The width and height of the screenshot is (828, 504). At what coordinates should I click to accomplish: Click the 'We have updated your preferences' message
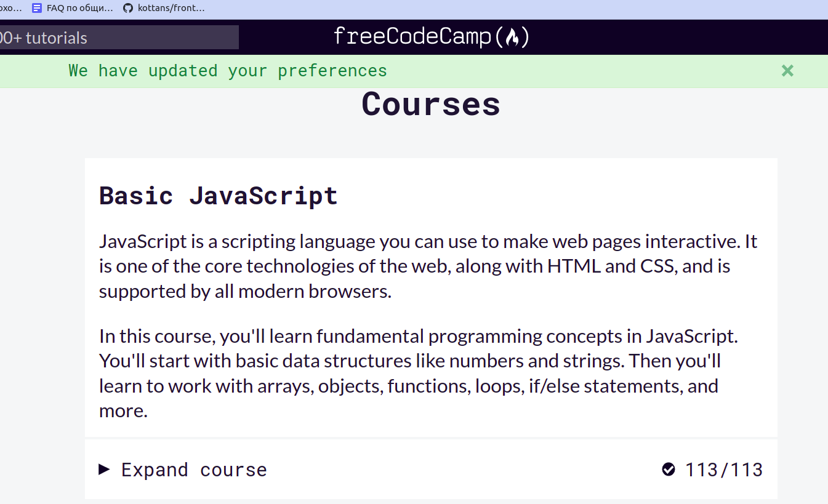[x=228, y=71]
